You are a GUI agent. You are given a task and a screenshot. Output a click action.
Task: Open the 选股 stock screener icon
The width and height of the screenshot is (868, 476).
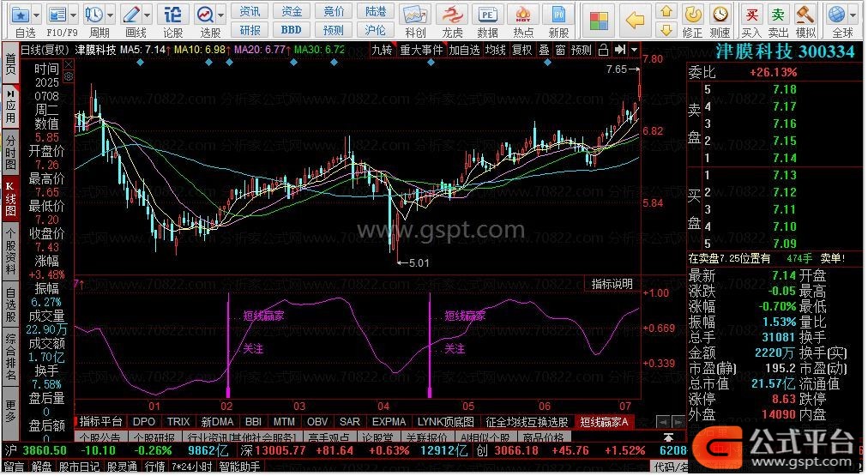coord(205,15)
